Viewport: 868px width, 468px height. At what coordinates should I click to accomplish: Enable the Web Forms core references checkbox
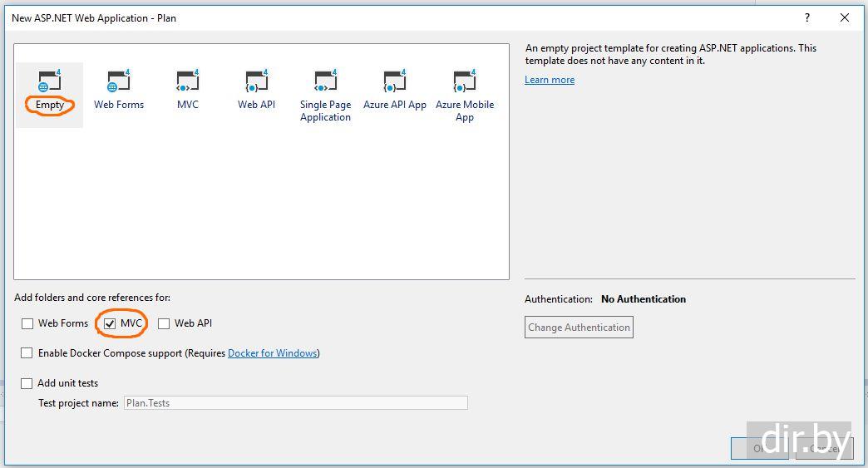click(27, 323)
